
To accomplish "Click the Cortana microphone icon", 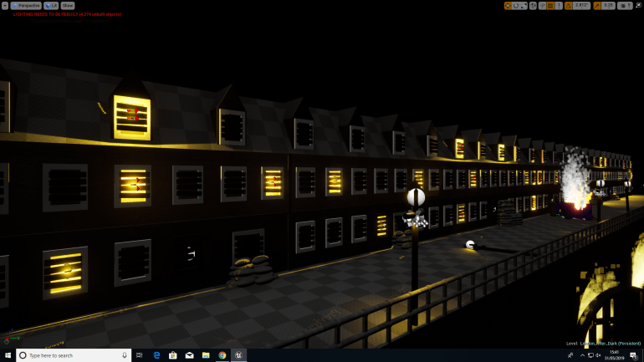I will [125, 355].
